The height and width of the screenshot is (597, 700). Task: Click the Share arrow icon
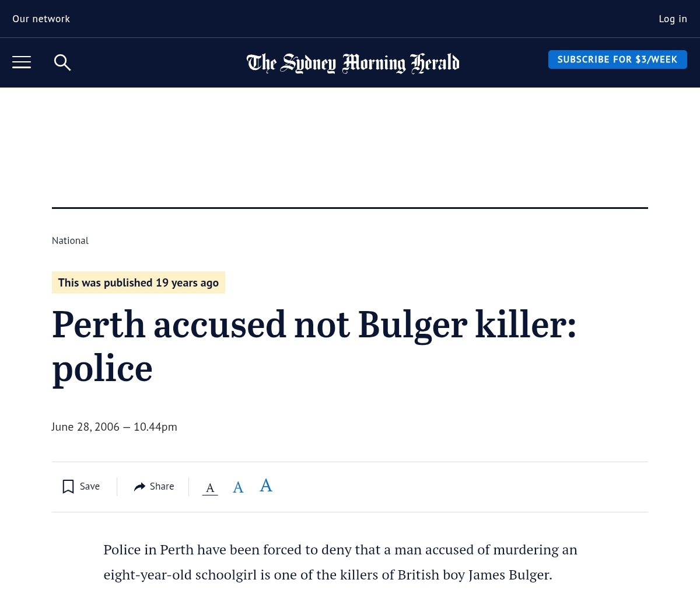pyautogui.click(x=139, y=487)
